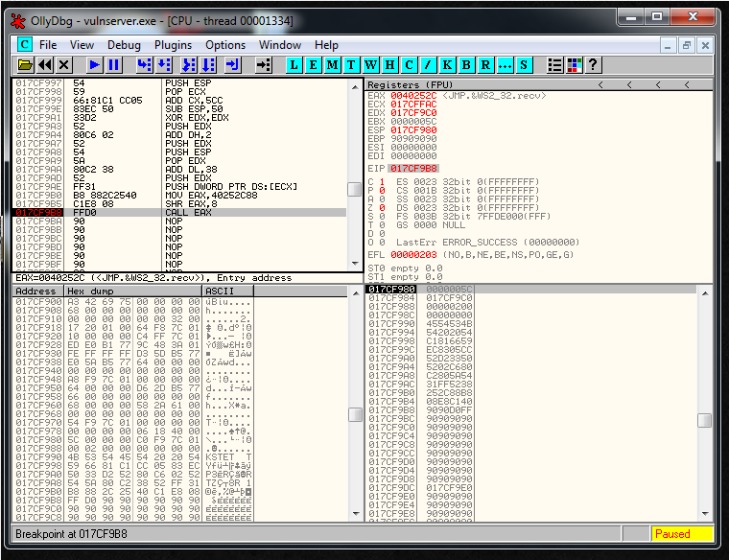
Task: Show Breakpoints with B button
Action: pyautogui.click(x=466, y=65)
